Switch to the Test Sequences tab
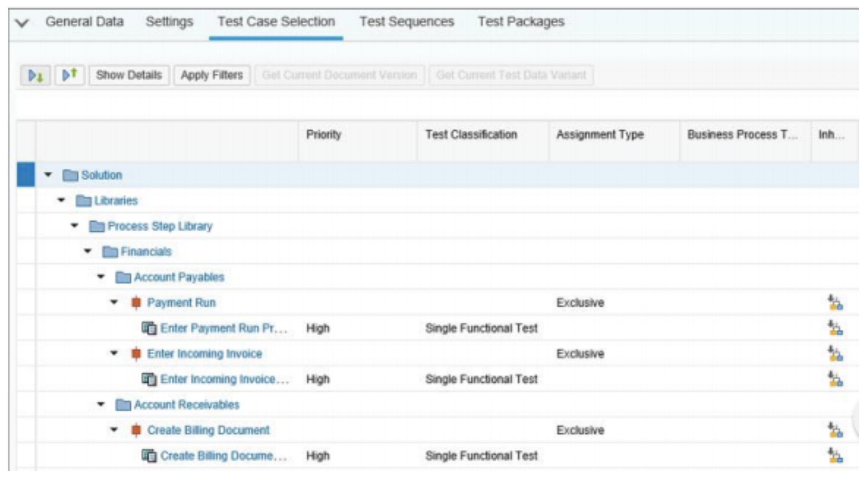Viewport: 868px width, 481px height. 407,22
